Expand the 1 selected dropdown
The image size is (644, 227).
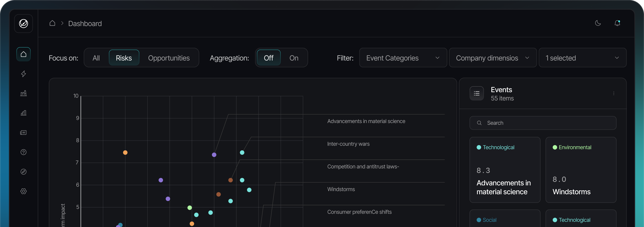[x=582, y=58]
